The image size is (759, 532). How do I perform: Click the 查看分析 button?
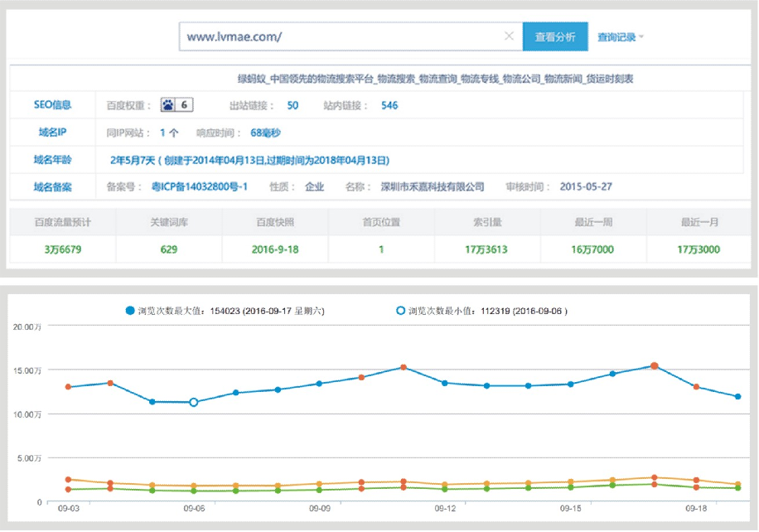[x=555, y=36]
